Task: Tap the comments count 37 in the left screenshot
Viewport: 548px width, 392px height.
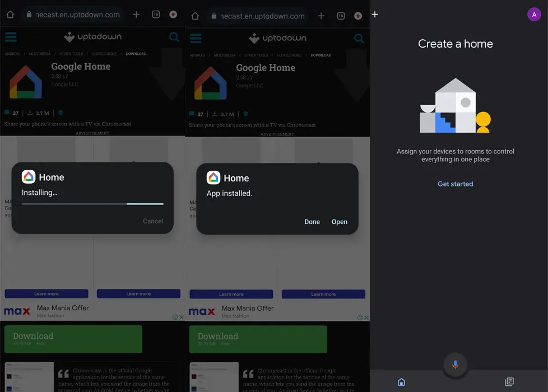Action: coord(12,113)
